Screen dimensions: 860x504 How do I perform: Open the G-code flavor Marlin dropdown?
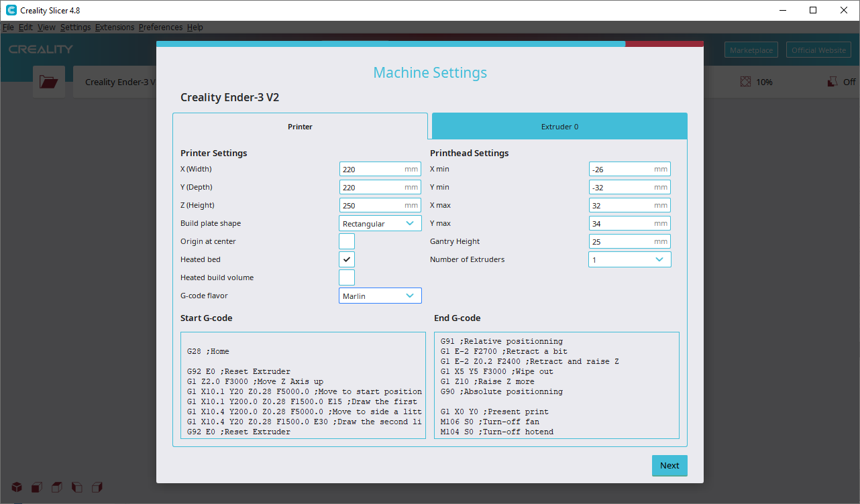380,296
